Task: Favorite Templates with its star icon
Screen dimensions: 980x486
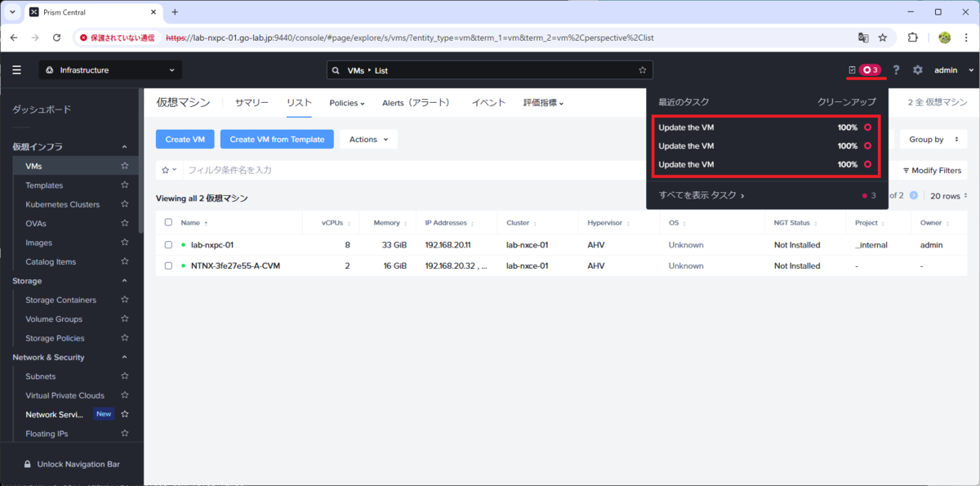Action: click(125, 185)
